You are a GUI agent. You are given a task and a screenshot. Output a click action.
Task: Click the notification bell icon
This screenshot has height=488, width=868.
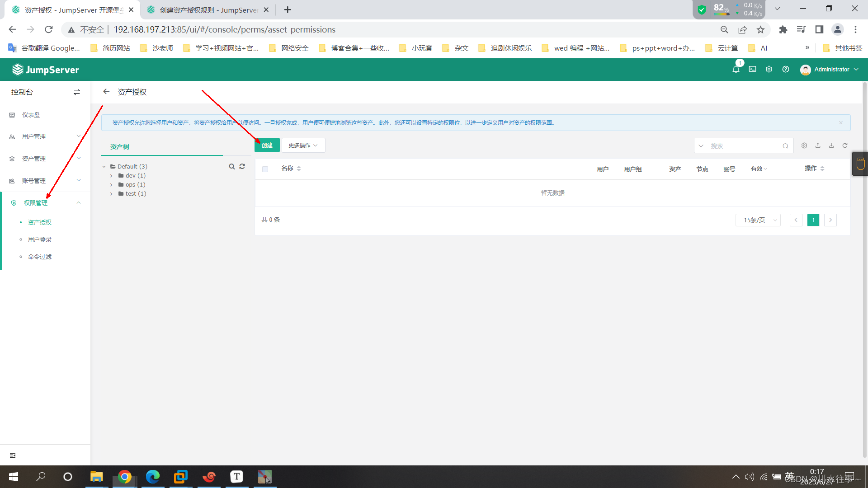[736, 70]
